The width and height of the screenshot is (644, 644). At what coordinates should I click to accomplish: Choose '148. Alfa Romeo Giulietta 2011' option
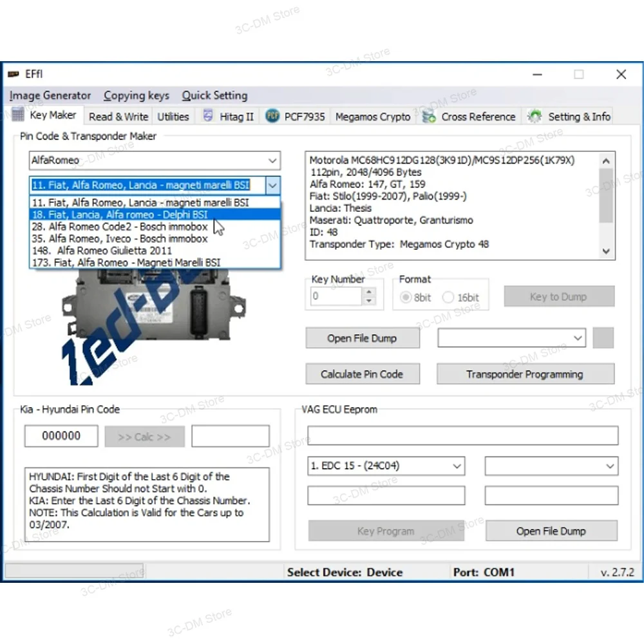pyautogui.click(x=155, y=251)
